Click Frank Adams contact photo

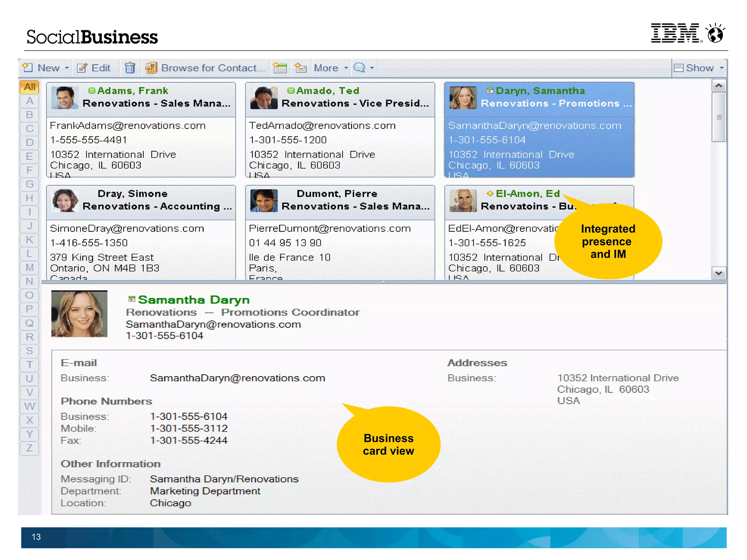65,98
